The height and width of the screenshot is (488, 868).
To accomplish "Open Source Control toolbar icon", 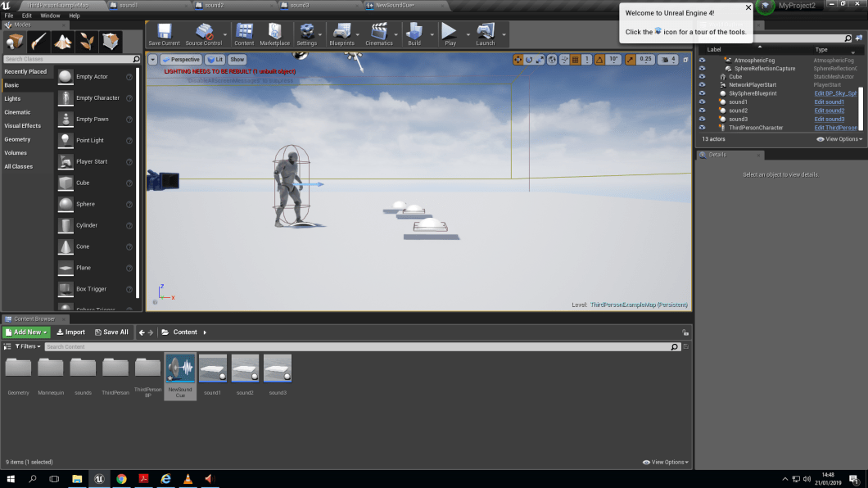I will tap(204, 34).
